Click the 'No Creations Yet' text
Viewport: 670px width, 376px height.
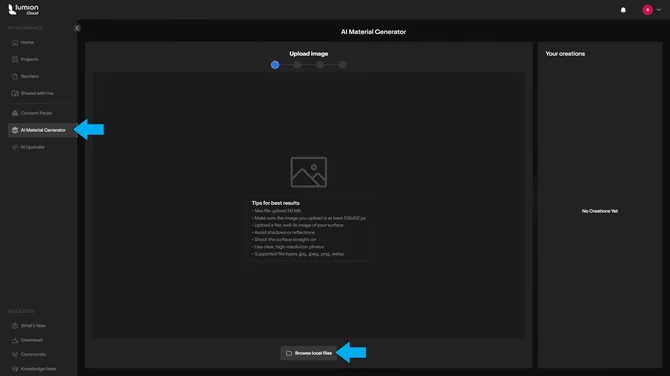(x=599, y=211)
